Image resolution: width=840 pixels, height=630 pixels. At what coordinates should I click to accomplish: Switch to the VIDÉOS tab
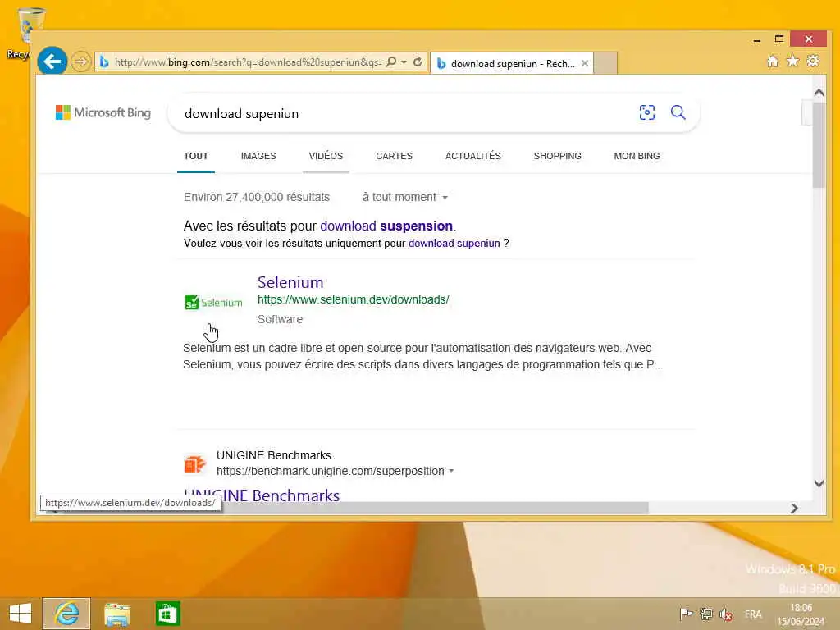326,156
